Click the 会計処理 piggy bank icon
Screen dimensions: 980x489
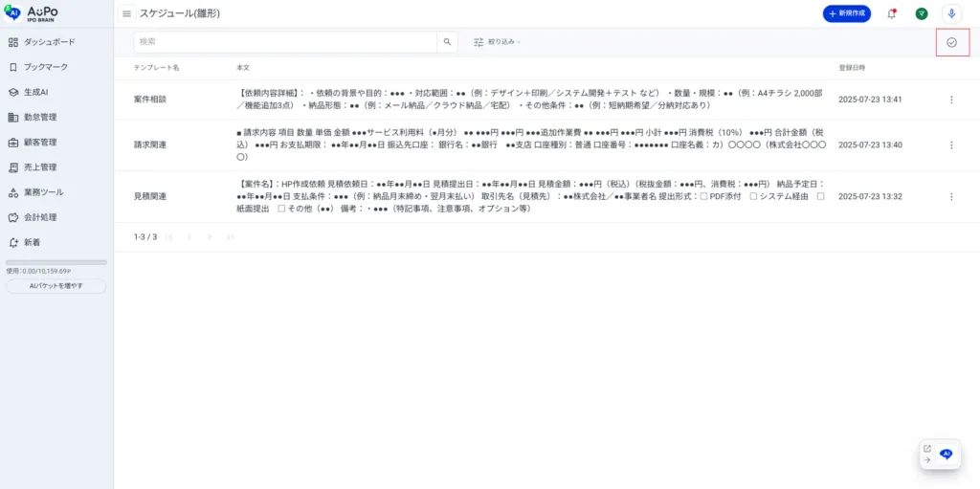pyautogui.click(x=13, y=217)
